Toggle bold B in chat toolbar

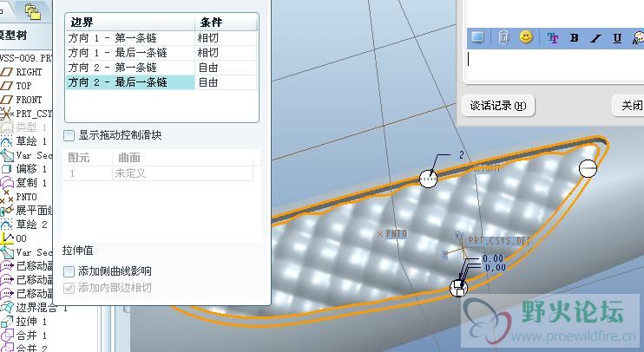click(575, 38)
